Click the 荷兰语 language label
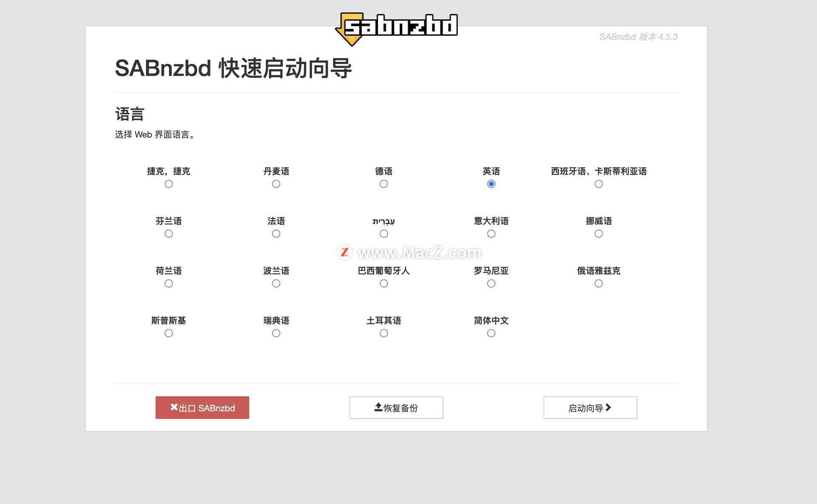The image size is (817, 504). (169, 271)
